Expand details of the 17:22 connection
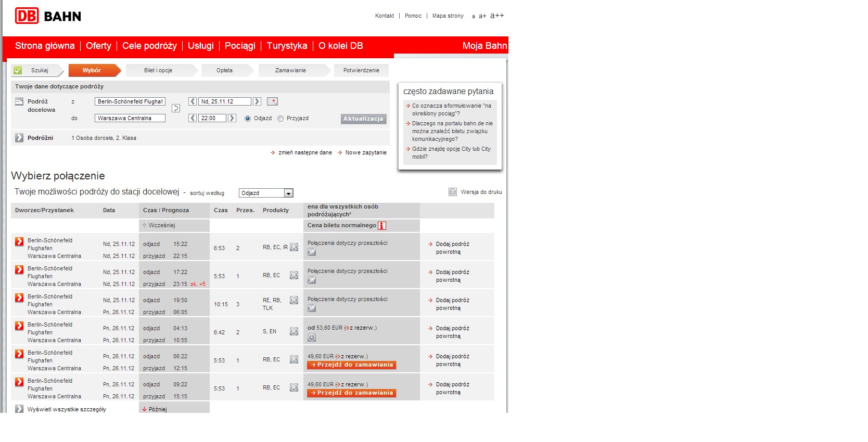 [x=19, y=269]
